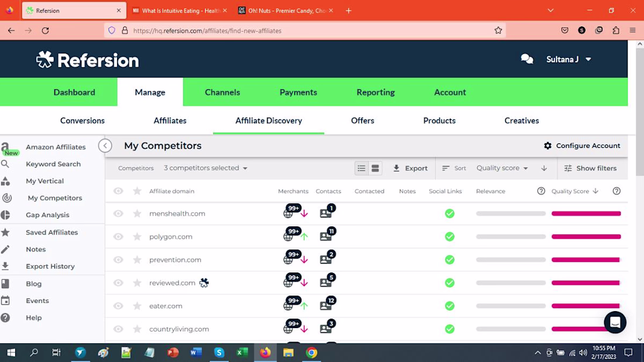Click the Export button
The image size is (644, 362).
(410, 168)
